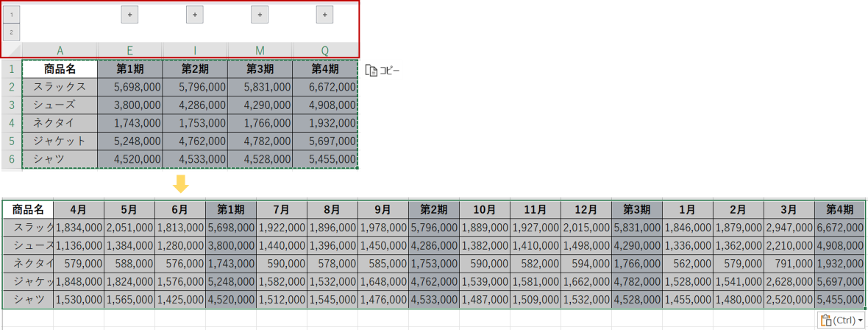Click the 第1期 header in upper table
Viewport: 868px width, 330px height.
pos(130,69)
